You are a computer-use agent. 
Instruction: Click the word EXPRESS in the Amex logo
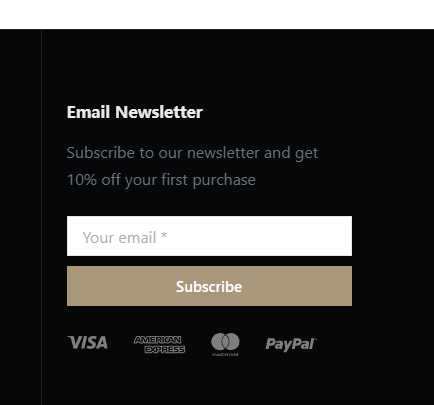[165, 349]
